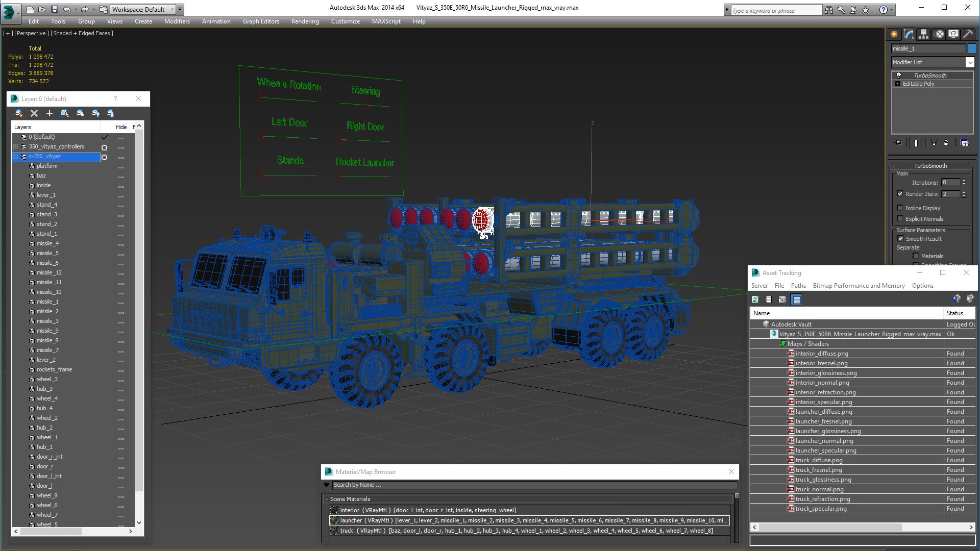Open the Modifier List dropdown
Viewport: 980px width, 551px height.
click(x=970, y=62)
